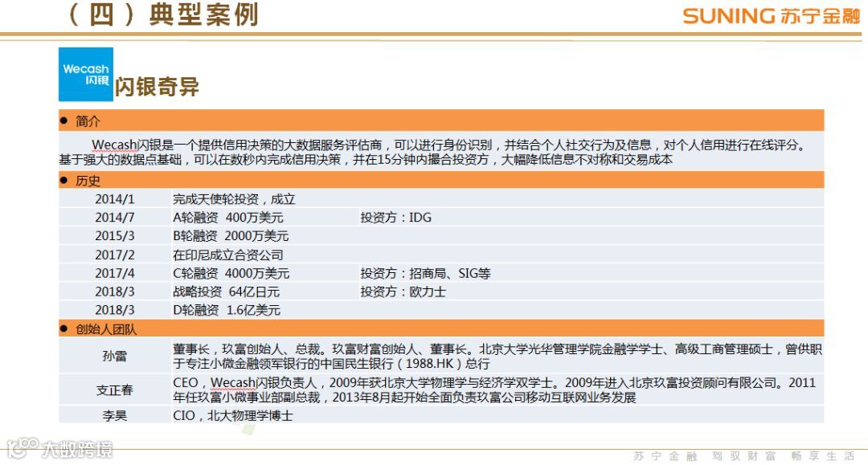868x465 pixels.
Task: Click founder name 支正春
Action: [115, 390]
